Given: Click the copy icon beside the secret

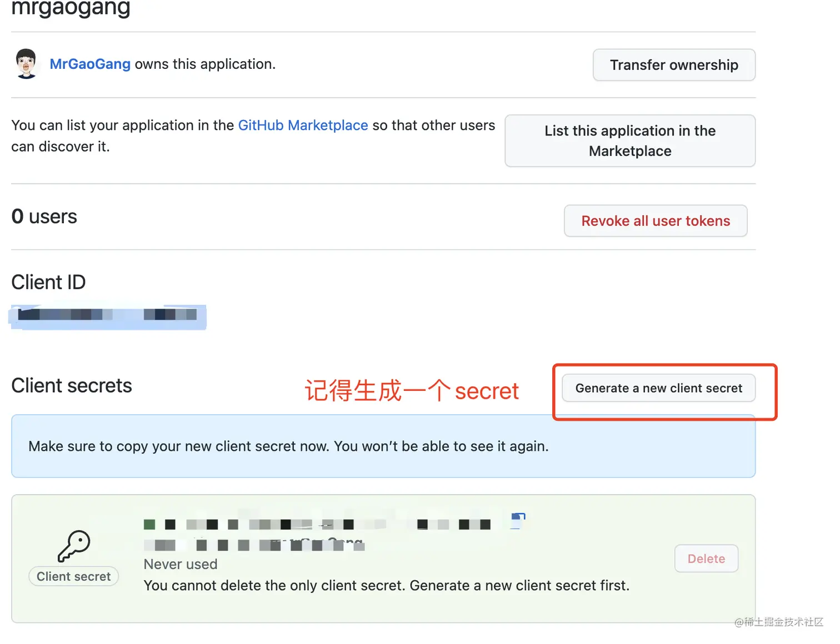Looking at the screenshot, I should click(517, 520).
